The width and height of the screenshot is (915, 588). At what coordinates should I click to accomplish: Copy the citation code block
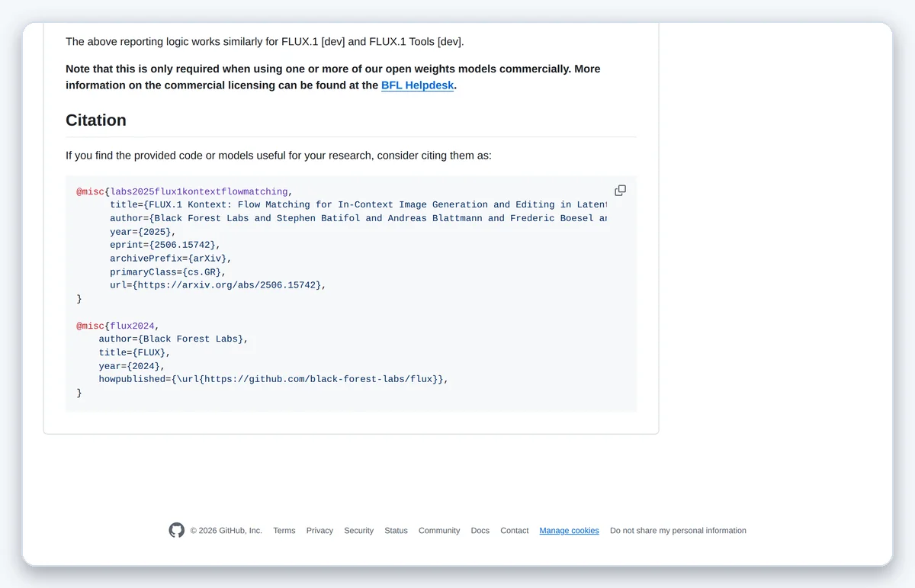tap(620, 191)
